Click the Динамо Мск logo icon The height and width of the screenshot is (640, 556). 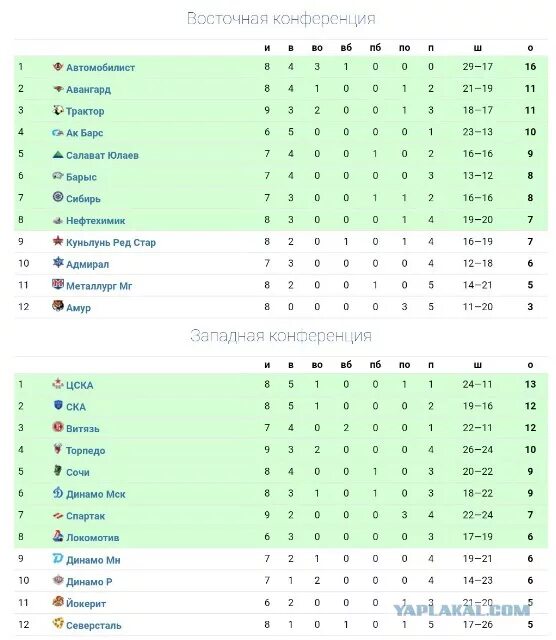pyautogui.click(x=58, y=493)
